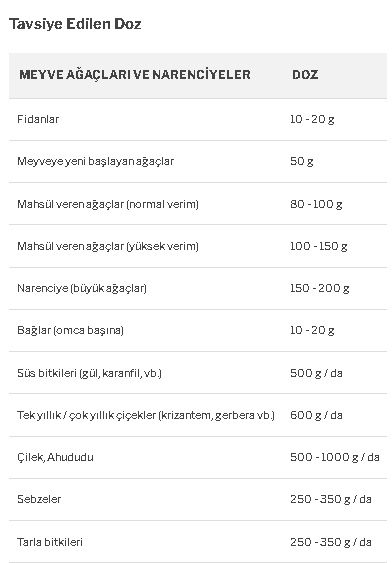Click 'Bağlar (omca başına)' label

(x=70, y=330)
